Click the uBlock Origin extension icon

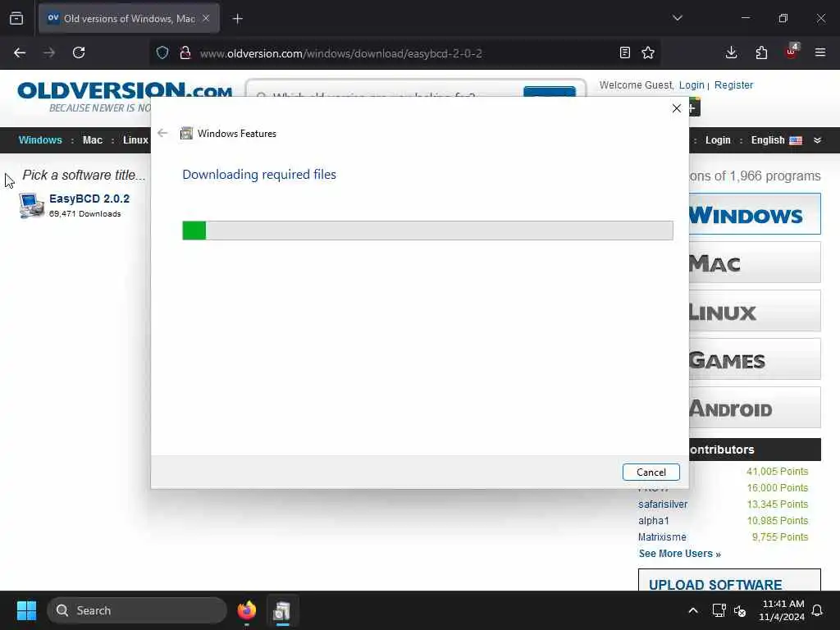[792, 52]
